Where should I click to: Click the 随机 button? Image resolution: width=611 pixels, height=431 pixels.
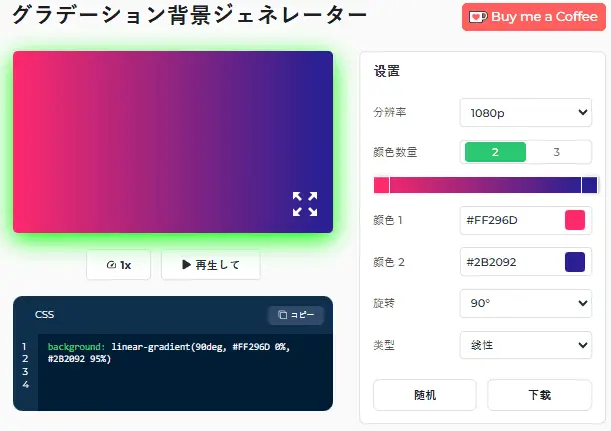coord(425,395)
